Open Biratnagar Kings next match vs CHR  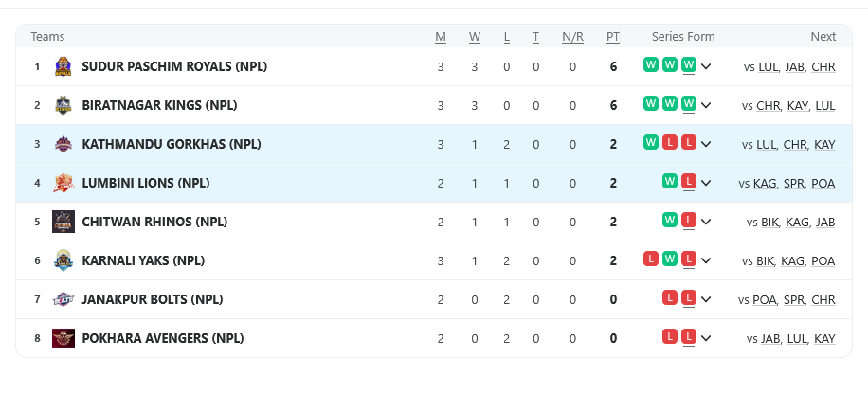(768, 105)
